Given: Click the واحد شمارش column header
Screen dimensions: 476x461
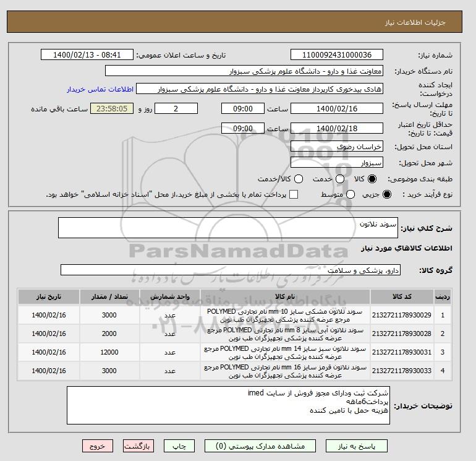Looking at the screenshot, I should pyautogui.click(x=170, y=296).
